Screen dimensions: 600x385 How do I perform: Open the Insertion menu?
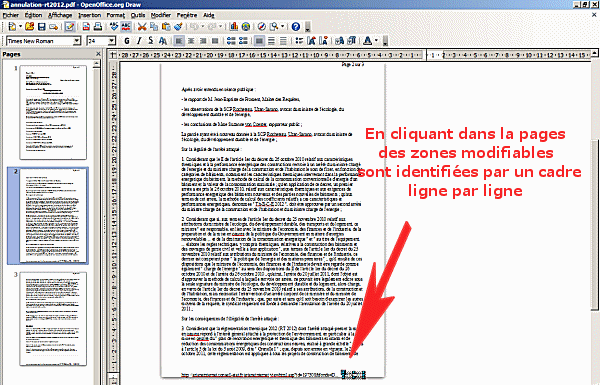(90, 15)
